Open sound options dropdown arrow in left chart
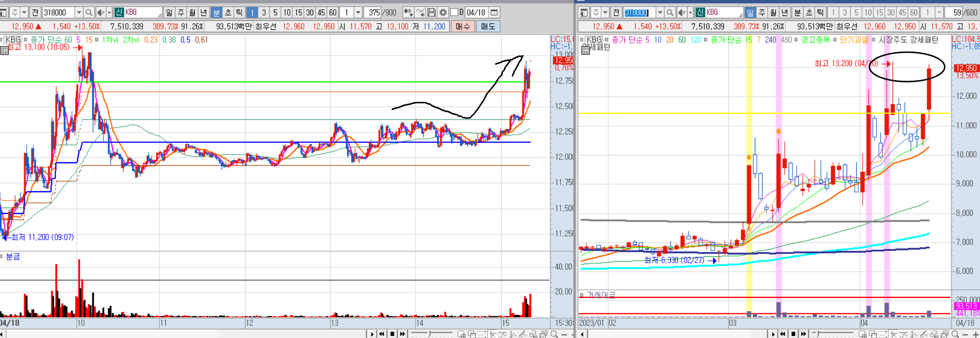Image resolution: width=980 pixels, height=338 pixels. tap(109, 13)
